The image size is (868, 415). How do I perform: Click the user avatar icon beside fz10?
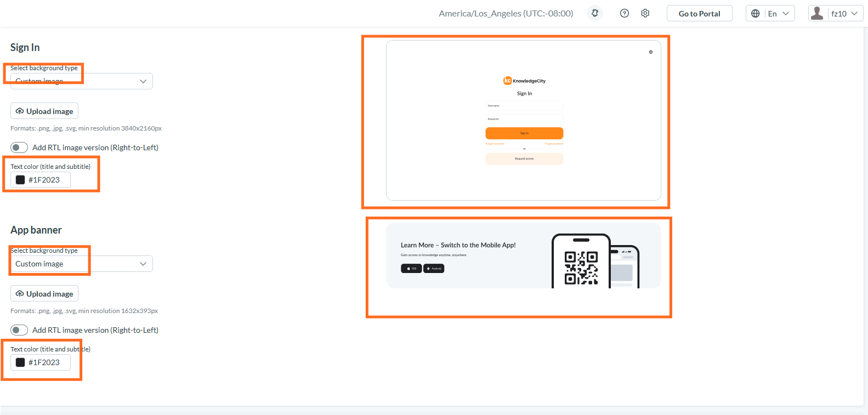pyautogui.click(x=817, y=13)
